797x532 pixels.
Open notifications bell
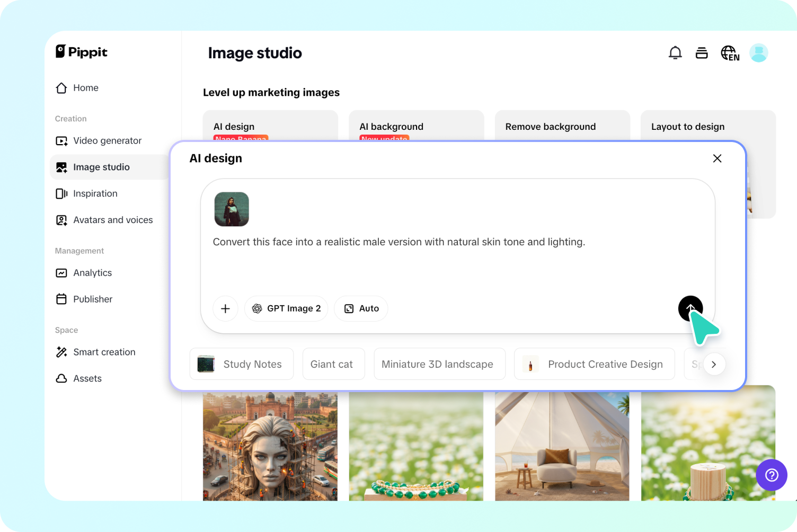(675, 53)
